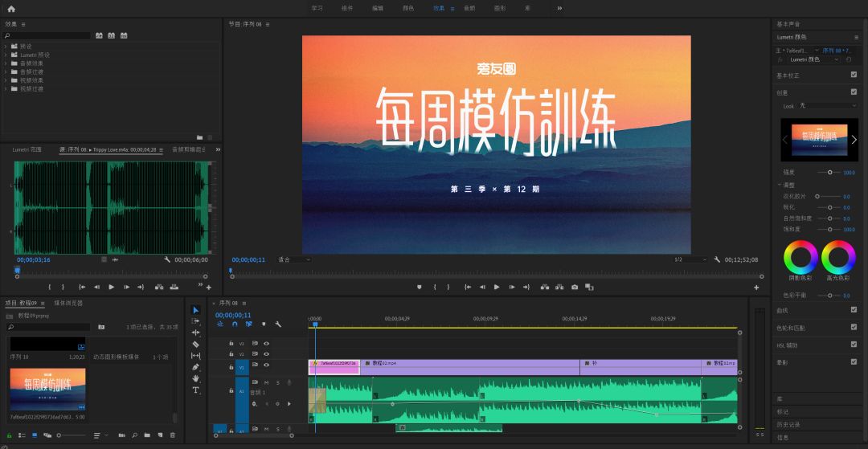Uncheck the 基本校正 checkbox
The width and height of the screenshot is (868, 449).
pyautogui.click(x=854, y=75)
